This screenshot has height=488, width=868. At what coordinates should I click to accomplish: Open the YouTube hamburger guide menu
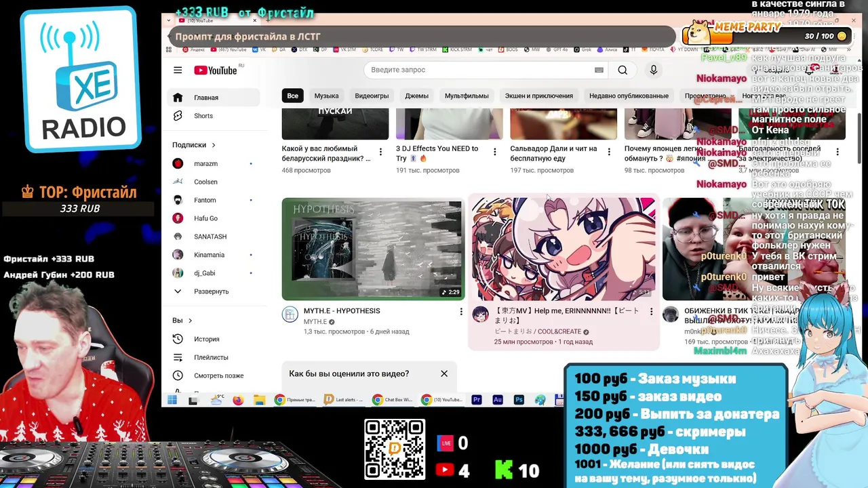click(178, 70)
